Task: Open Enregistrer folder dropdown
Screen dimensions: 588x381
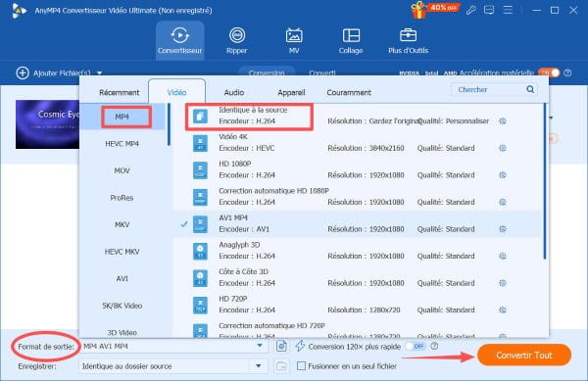Action: pyautogui.click(x=259, y=366)
